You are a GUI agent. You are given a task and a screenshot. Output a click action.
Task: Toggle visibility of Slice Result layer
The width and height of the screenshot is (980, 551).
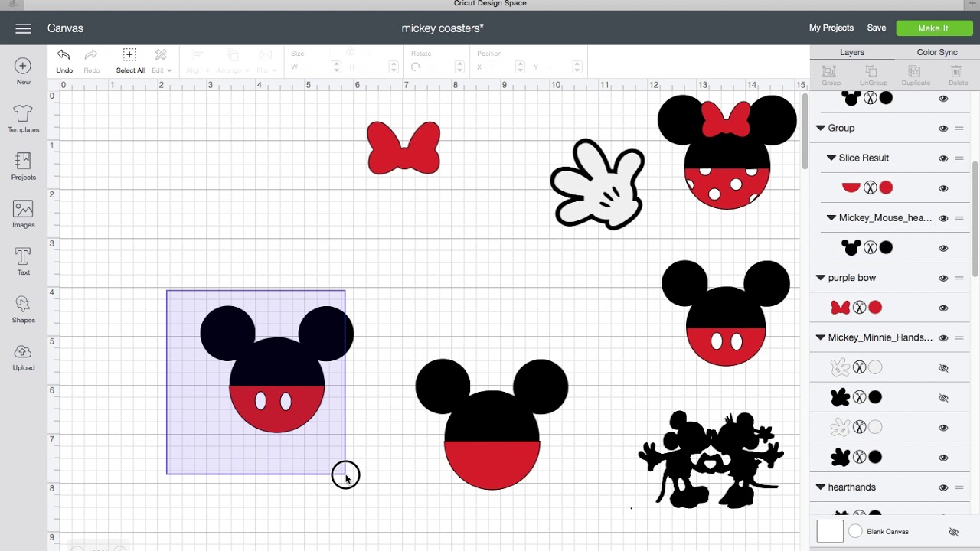coord(943,158)
